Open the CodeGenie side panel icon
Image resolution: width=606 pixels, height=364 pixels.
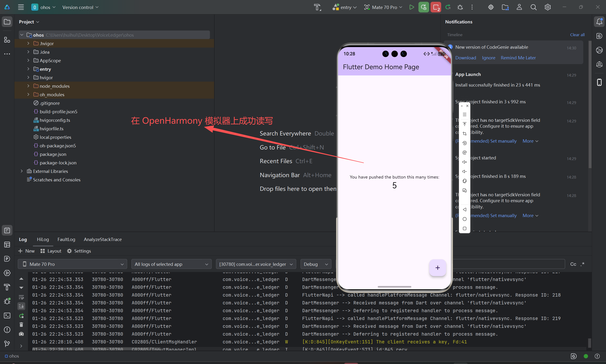pos(599,36)
